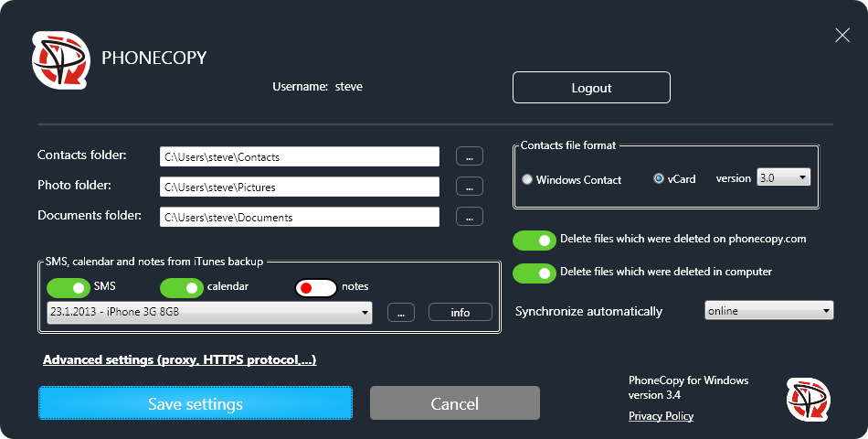Open the Privacy Policy link
Viewport: 868px width, 439px height.
[x=661, y=416]
